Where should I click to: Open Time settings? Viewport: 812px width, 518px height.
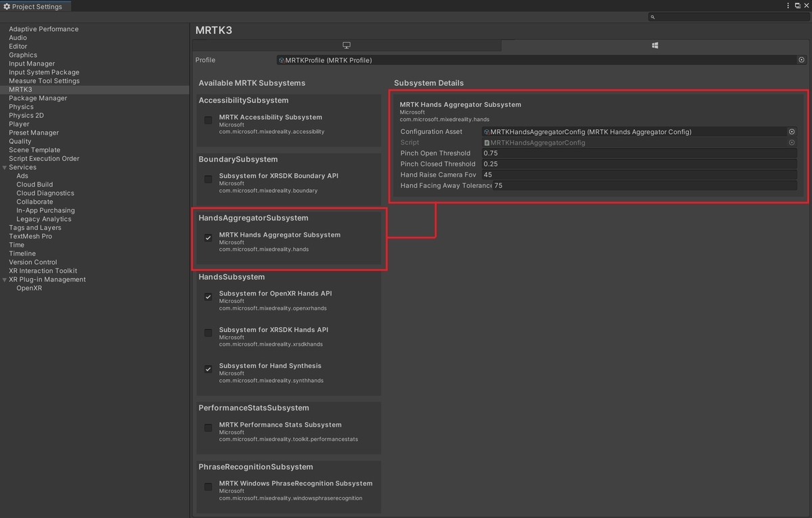coord(16,245)
